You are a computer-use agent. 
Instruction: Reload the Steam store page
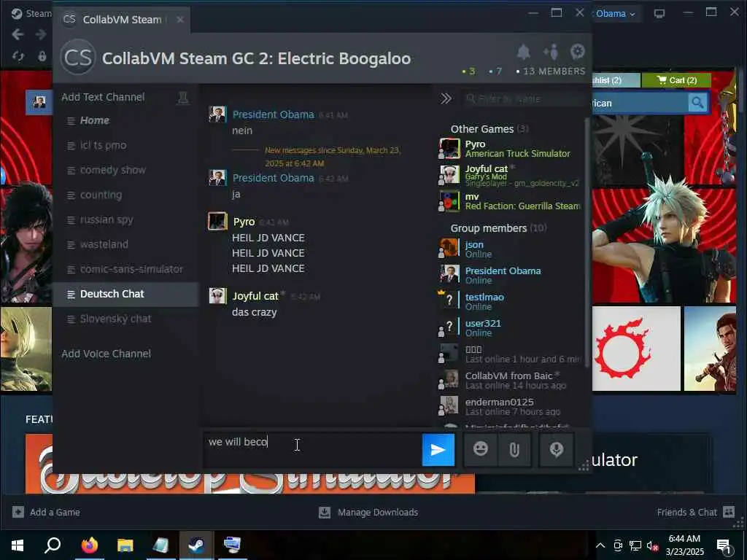(x=18, y=56)
